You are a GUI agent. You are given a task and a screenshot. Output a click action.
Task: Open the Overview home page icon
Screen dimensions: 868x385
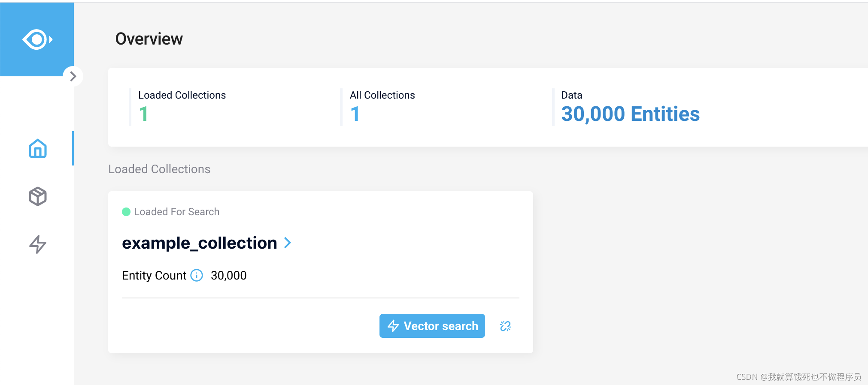[38, 149]
